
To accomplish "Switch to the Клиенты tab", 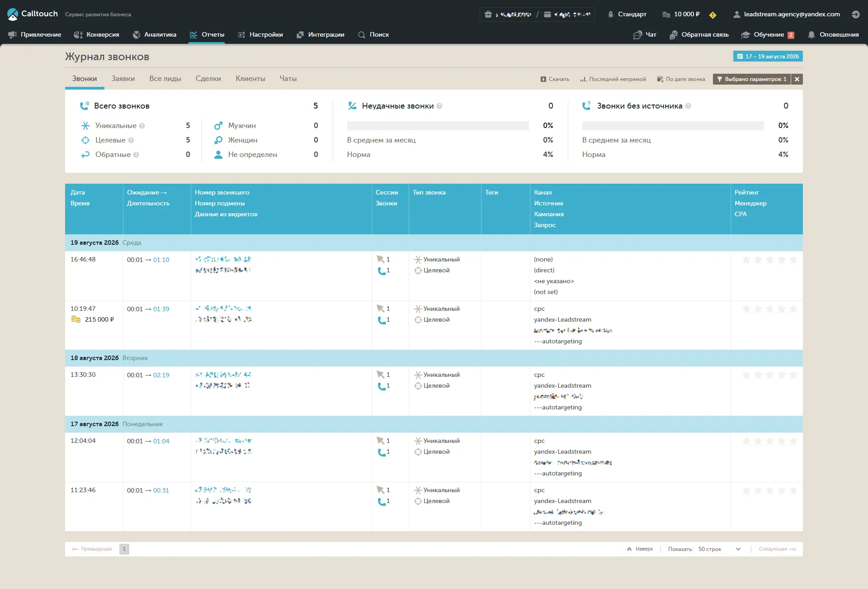I will point(250,79).
